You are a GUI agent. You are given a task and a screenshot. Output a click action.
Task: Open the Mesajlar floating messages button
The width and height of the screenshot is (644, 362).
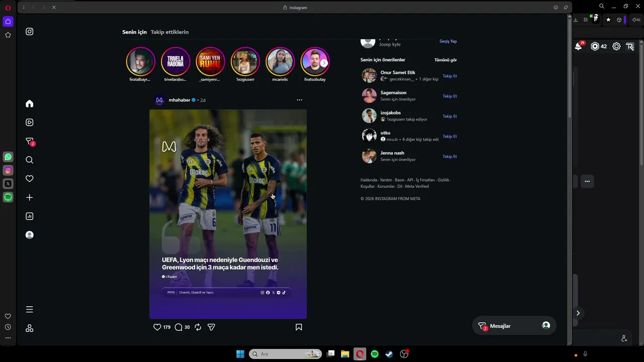(514, 326)
